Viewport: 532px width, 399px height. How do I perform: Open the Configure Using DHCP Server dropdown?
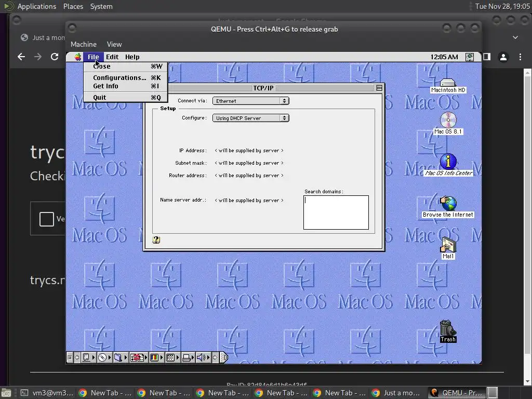[x=251, y=118]
